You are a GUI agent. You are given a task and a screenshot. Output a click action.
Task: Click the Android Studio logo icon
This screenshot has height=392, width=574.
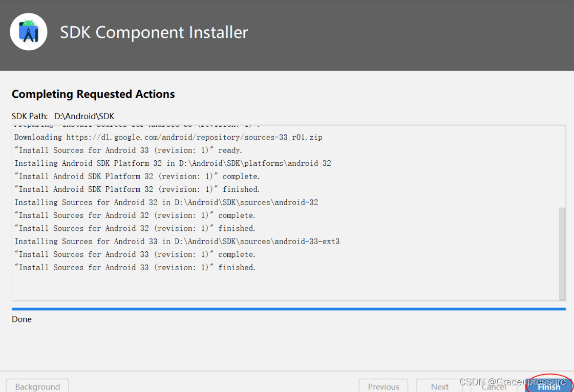[x=29, y=32]
